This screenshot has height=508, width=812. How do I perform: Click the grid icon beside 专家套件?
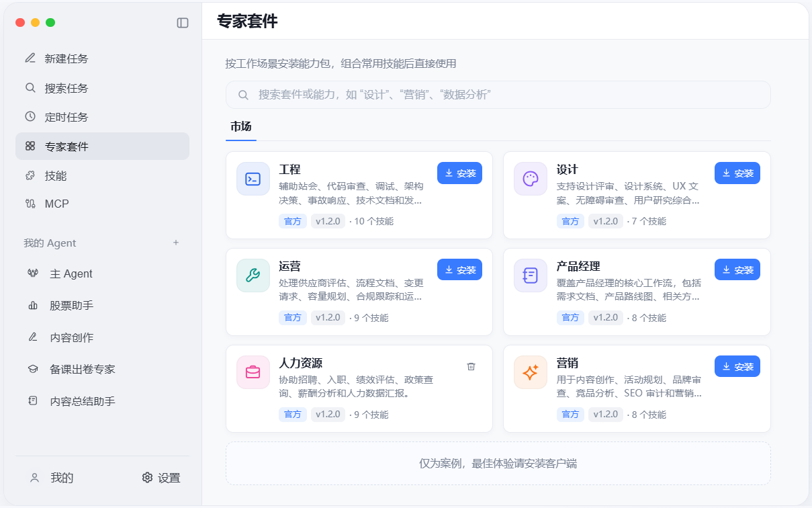[30, 146]
